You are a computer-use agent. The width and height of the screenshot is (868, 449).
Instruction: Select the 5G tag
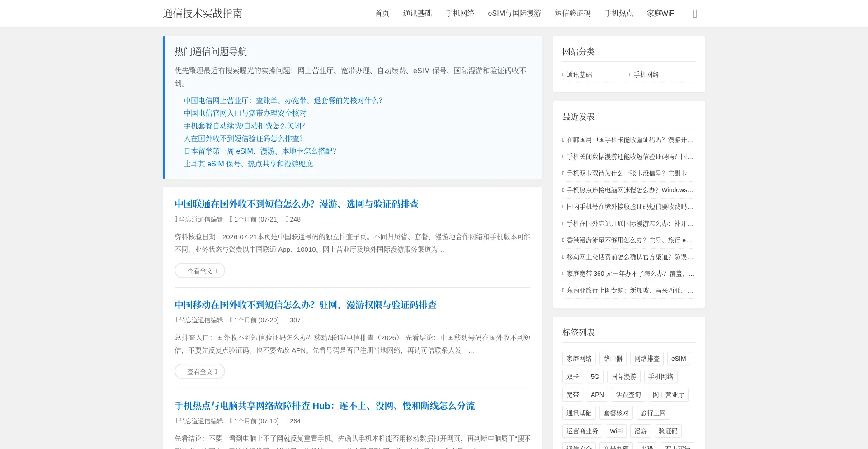coord(595,377)
